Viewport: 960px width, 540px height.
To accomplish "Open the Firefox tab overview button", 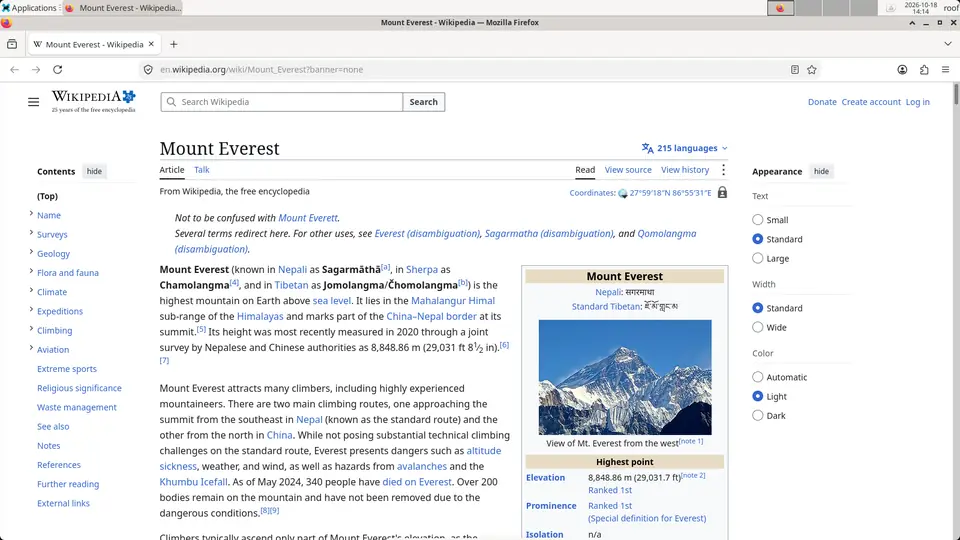I will pos(12,44).
